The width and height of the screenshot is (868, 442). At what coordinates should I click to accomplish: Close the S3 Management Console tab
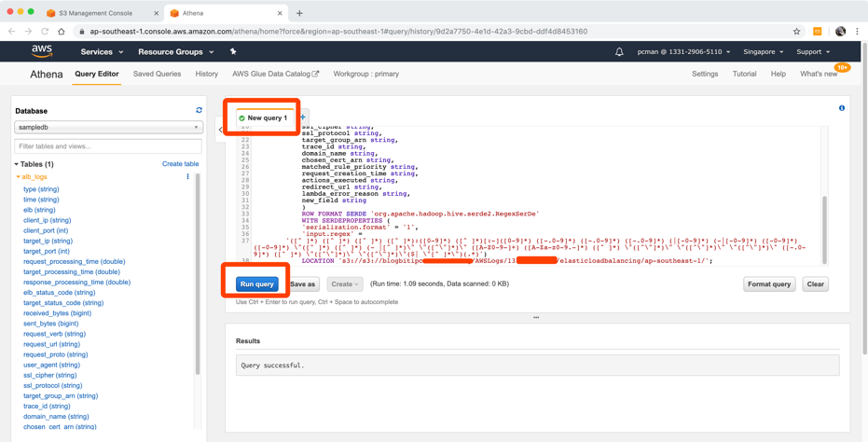click(156, 13)
